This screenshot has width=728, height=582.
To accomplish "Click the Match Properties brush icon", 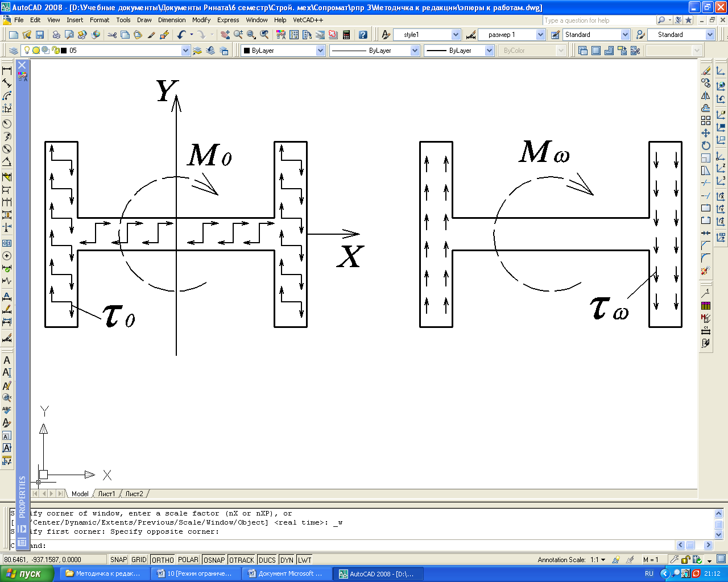I will point(151,35).
